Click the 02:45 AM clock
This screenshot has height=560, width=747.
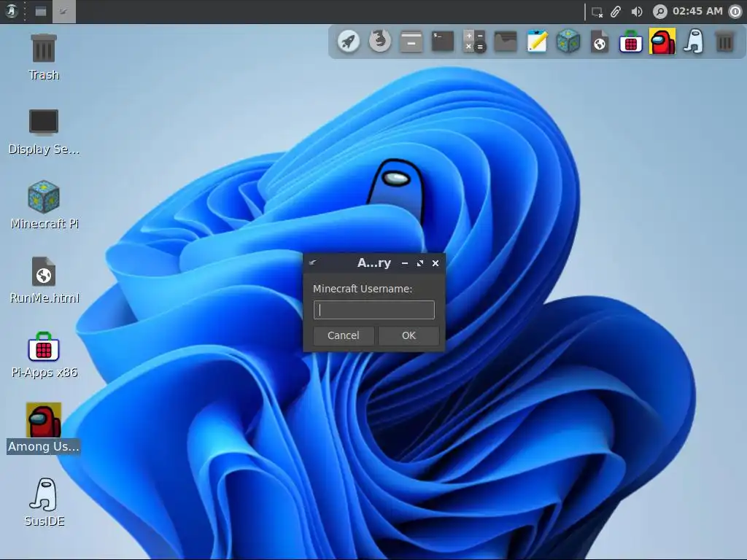coord(697,11)
